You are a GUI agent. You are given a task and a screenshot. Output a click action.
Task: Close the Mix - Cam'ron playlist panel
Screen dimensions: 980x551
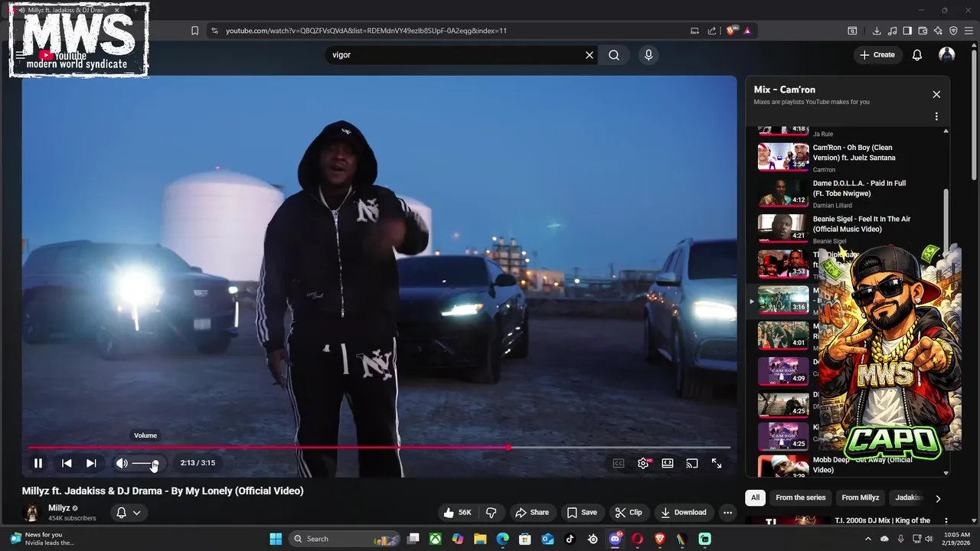[936, 94]
